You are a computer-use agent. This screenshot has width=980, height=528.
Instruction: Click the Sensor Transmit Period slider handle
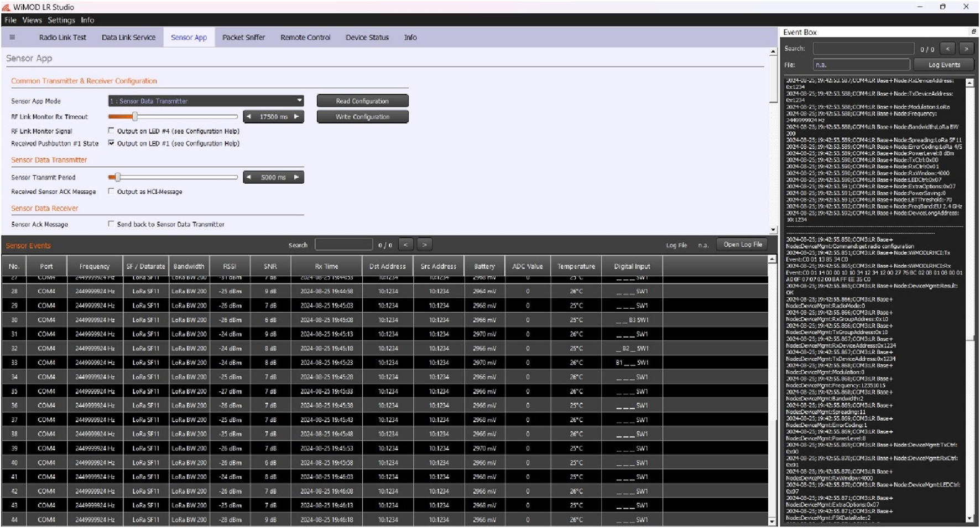click(x=117, y=178)
